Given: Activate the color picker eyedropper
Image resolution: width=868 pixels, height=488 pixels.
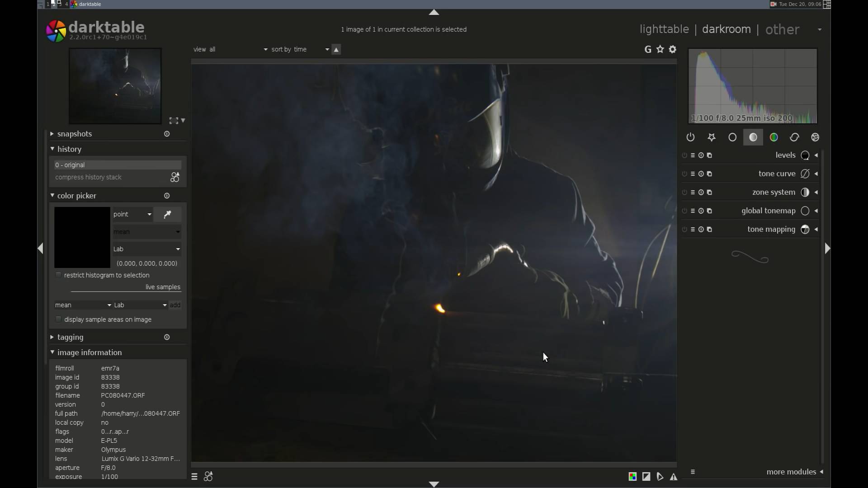Looking at the screenshot, I should point(167,214).
